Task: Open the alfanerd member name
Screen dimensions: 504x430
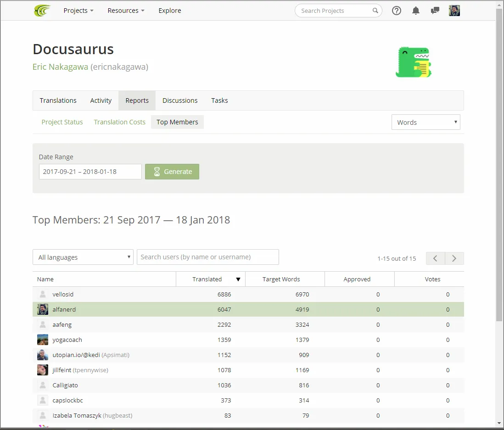Action: click(64, 309)
